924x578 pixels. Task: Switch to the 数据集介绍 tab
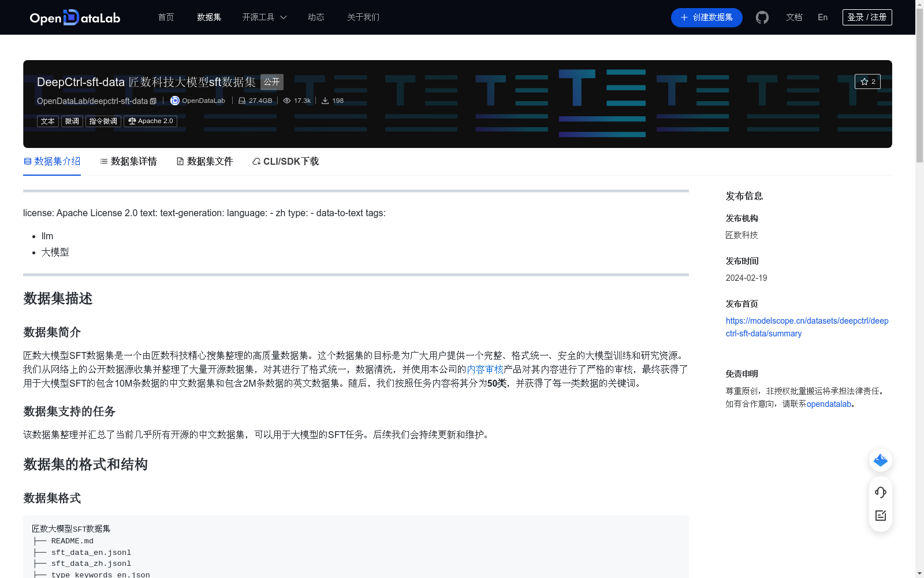[x=52, y=161]
